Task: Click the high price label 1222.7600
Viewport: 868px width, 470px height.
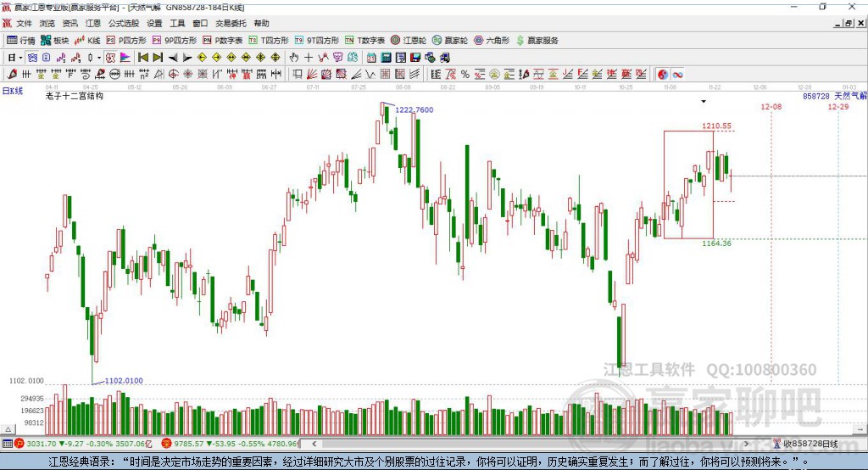Action: click(x=414, y=109)
